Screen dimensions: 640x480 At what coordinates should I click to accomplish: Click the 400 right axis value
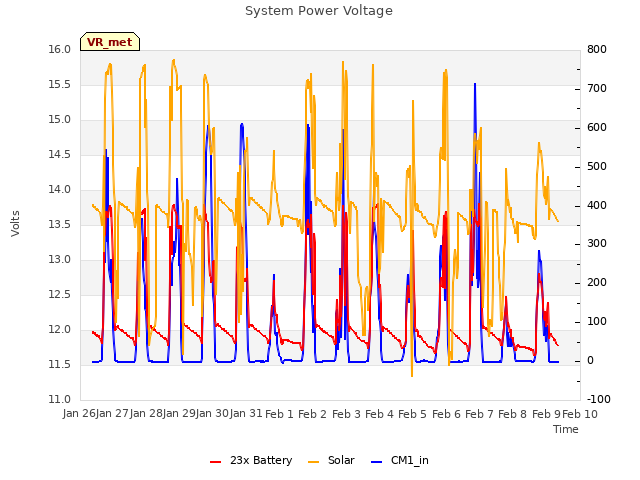click(x=597, y=205)
